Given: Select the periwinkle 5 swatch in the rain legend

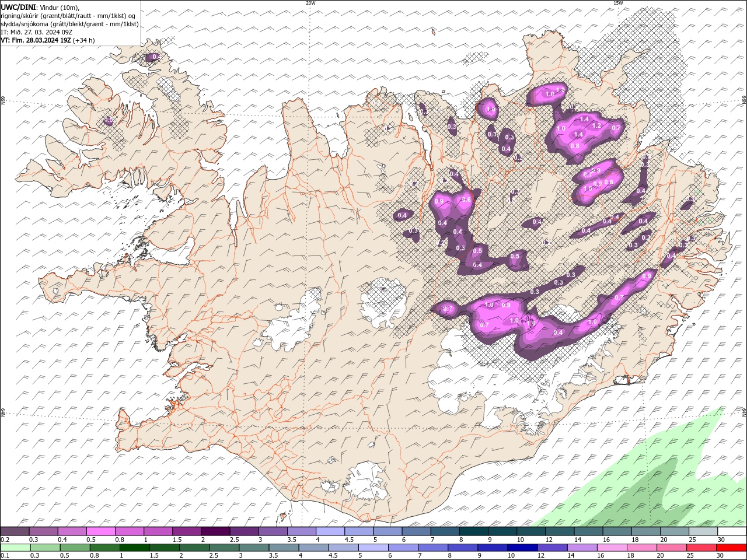Looking at the screenshot, I should [373, 548].
